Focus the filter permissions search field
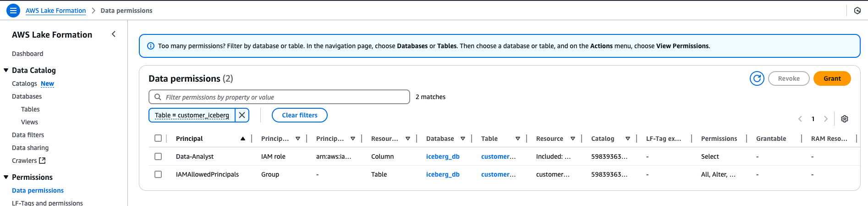The image size is (868, 206). [284, 97]
